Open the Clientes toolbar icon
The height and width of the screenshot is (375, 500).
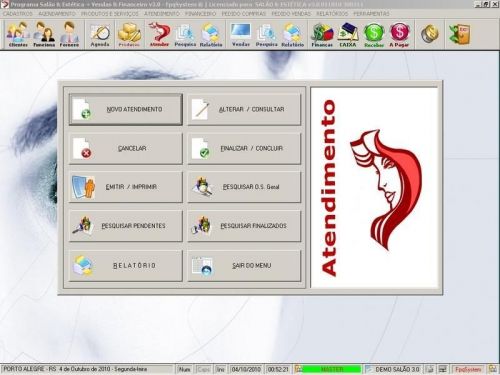[18, 34]
